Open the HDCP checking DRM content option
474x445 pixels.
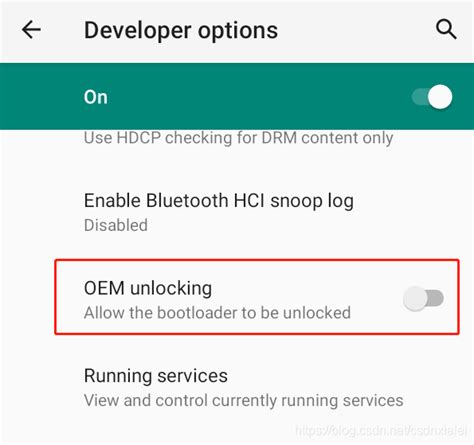pos(238,138)
